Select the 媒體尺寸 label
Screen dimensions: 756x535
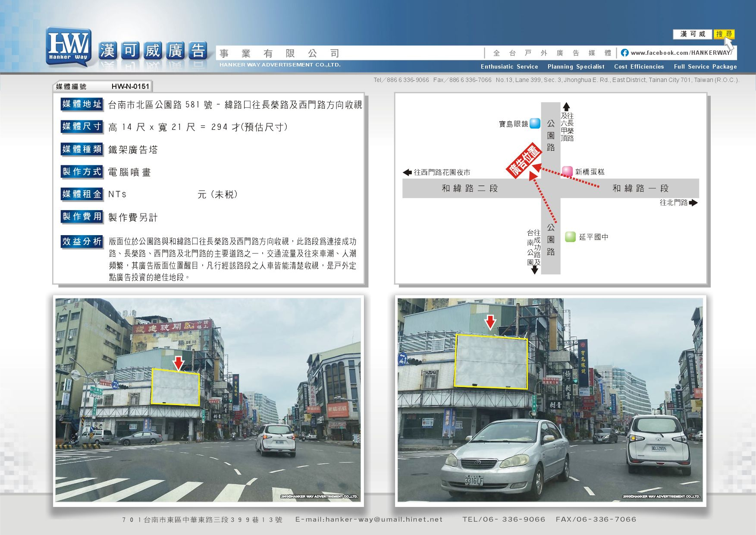pyautogui.click(x=82, y=126)
